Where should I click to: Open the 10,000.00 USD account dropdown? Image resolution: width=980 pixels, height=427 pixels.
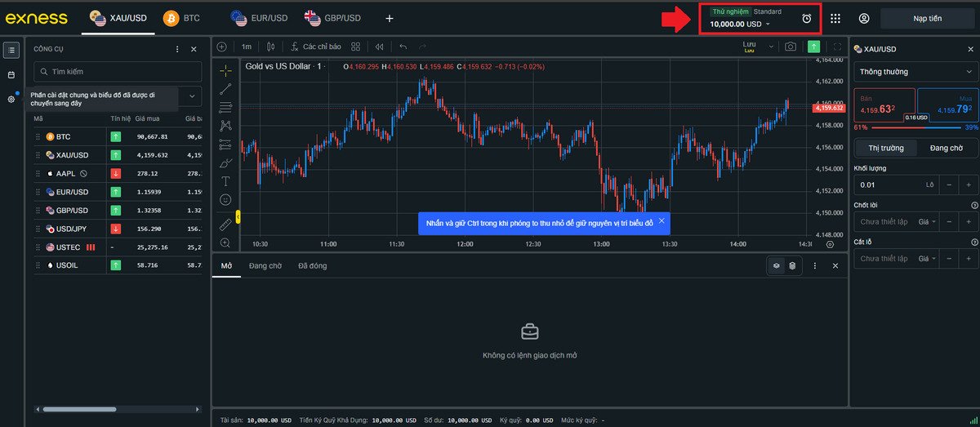[740, 24]
